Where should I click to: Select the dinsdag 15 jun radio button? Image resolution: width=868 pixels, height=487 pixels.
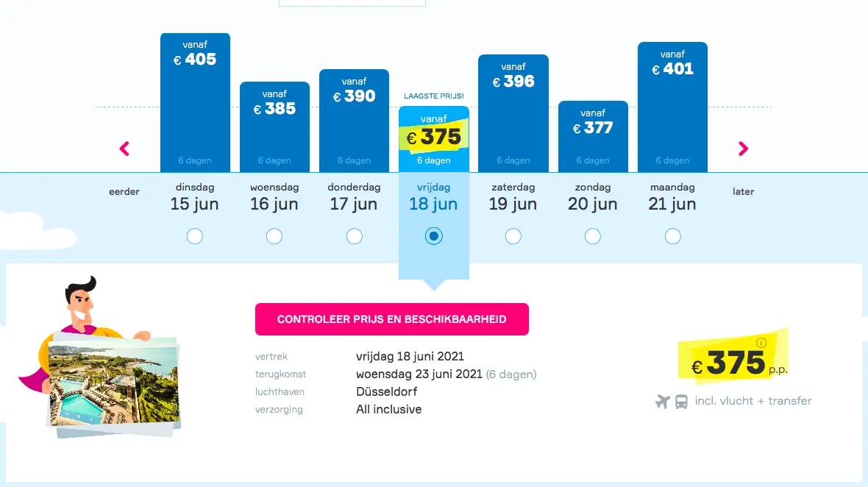(x=195, y=236)
